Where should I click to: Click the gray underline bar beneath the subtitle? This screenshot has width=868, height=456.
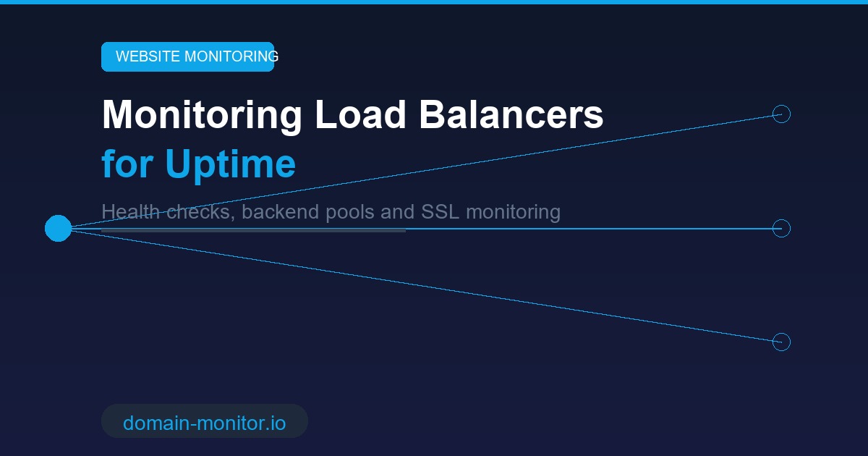(x=253, y=229)
